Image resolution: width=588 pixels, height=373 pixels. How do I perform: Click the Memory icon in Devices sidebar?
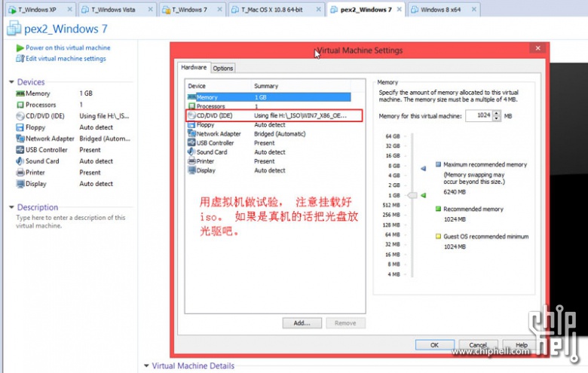[x=20, y=93]
